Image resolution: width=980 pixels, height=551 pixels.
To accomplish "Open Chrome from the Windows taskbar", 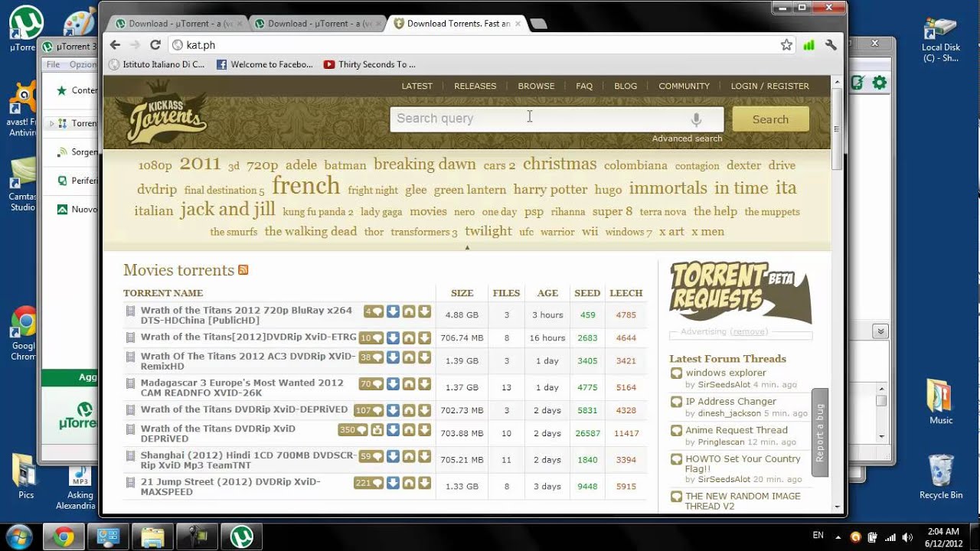I will coord(64,537).
